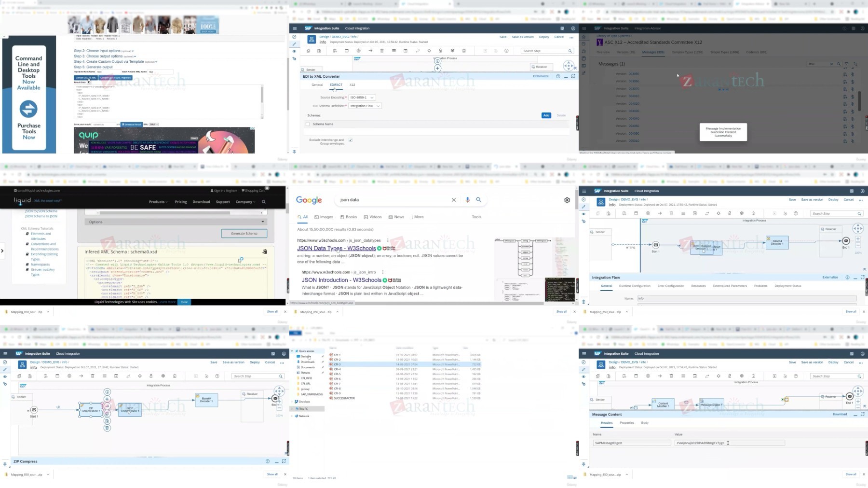The width and height of the screenshot is (868, 488).
Task: Expand Step 2: Choose input options
Action: 104,51
